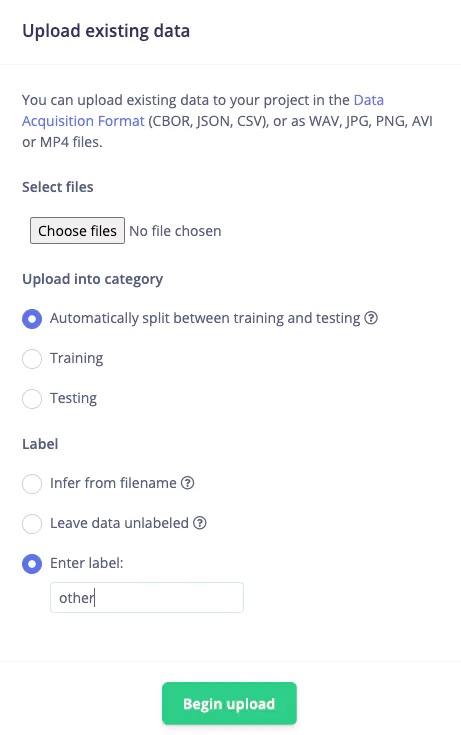Click the 'Infer from filename' label text
The height and width of the screenshot is (735, 461).
113,483
